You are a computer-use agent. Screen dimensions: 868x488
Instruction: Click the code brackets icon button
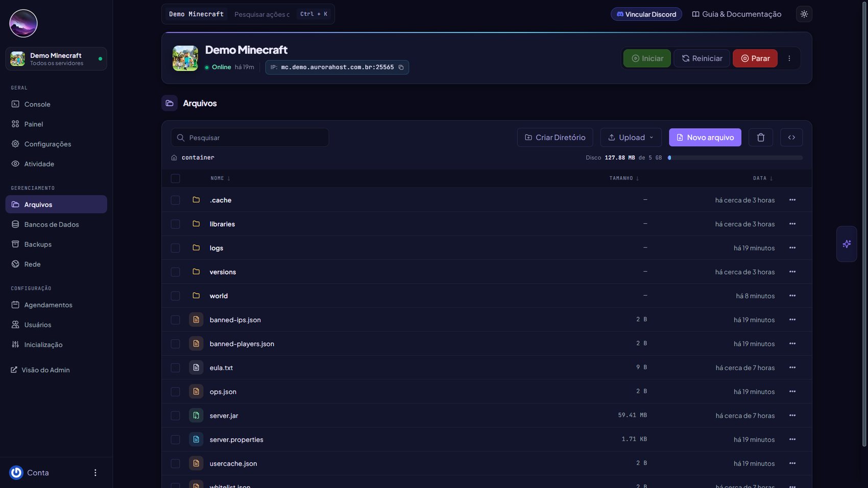(791, 137)
